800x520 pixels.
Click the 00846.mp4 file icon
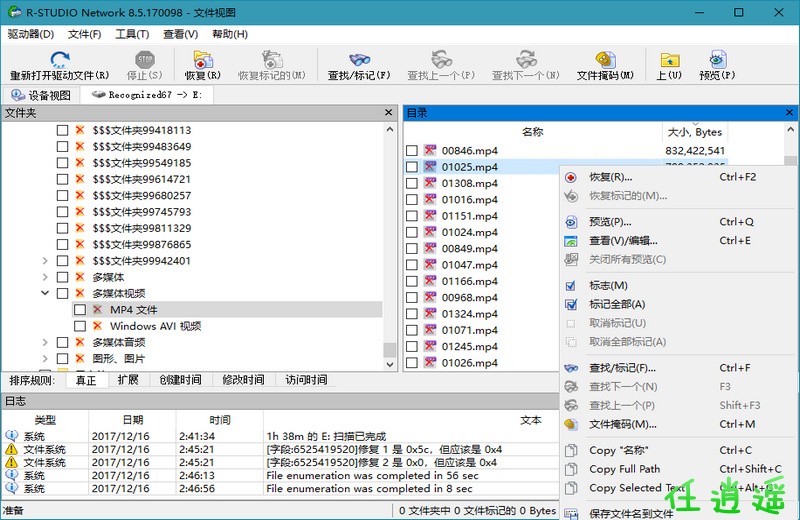430,150
